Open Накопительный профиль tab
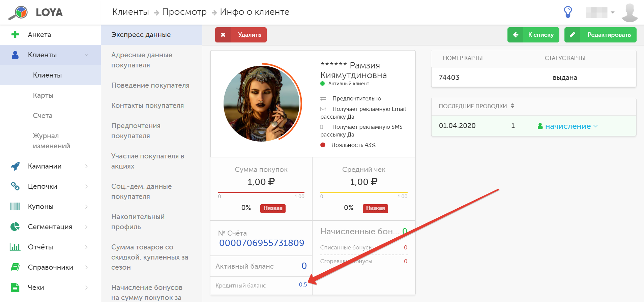644x302 pixels. pos(152,222)
